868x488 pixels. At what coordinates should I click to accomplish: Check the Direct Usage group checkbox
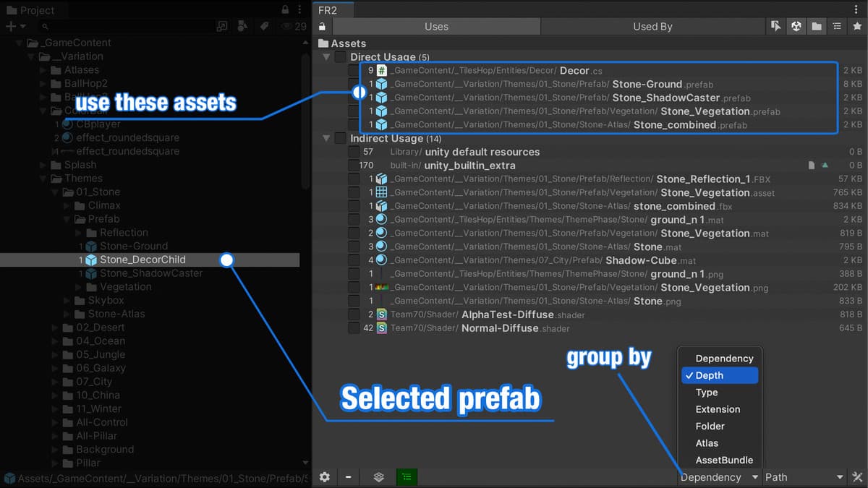click(x=340, y=57)
